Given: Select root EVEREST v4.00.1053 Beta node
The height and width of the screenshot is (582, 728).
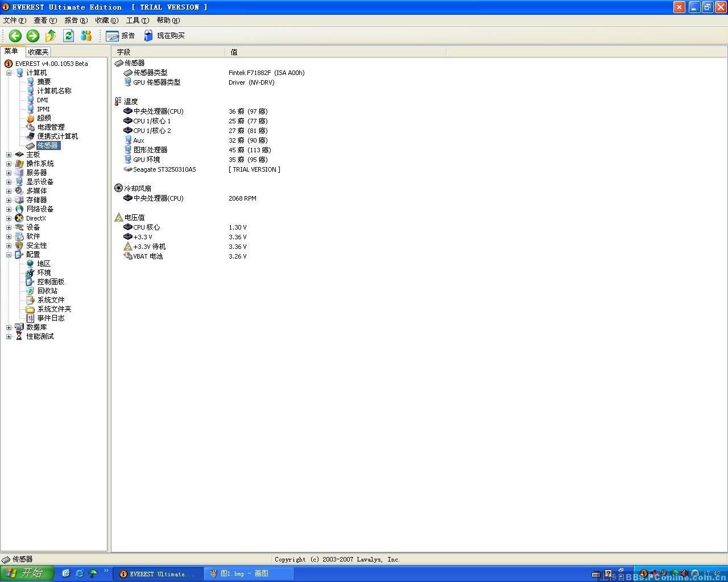Looking at the screenshot, I should coord(51,64).
